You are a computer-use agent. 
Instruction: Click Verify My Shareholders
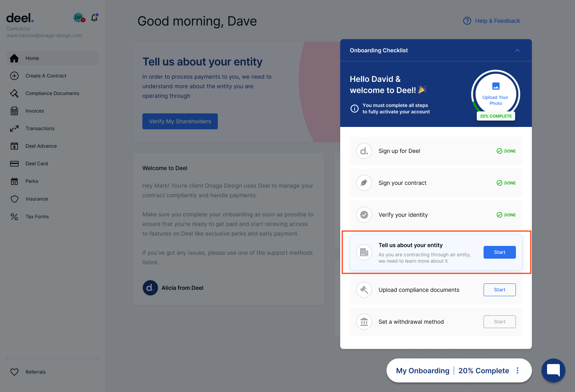tap(180, 121)
